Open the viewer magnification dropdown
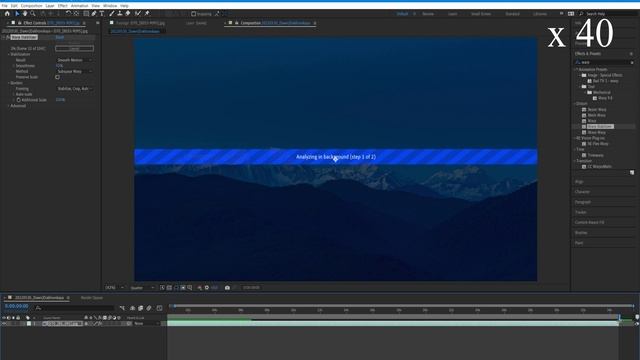This screenshot has width=640, height=360. (114, 288)
